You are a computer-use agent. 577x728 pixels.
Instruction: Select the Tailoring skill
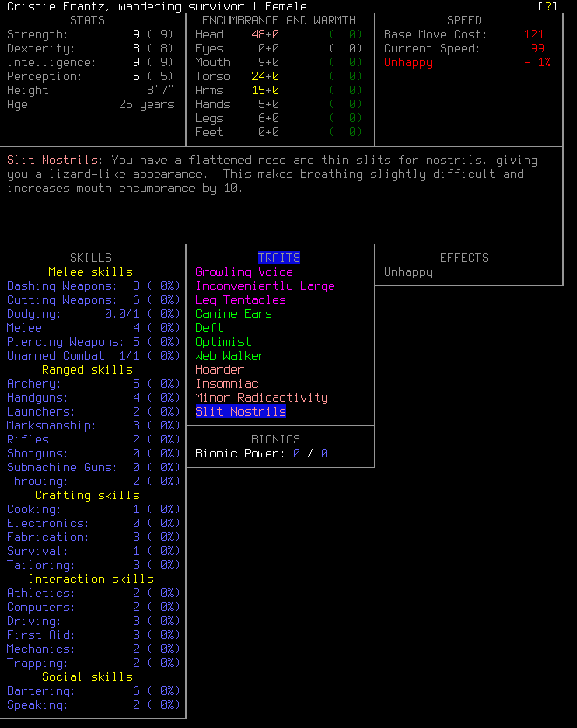93,565
